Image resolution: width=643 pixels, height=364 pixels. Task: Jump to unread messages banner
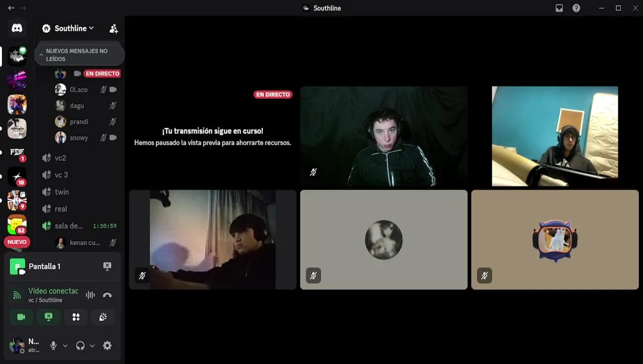79,55
